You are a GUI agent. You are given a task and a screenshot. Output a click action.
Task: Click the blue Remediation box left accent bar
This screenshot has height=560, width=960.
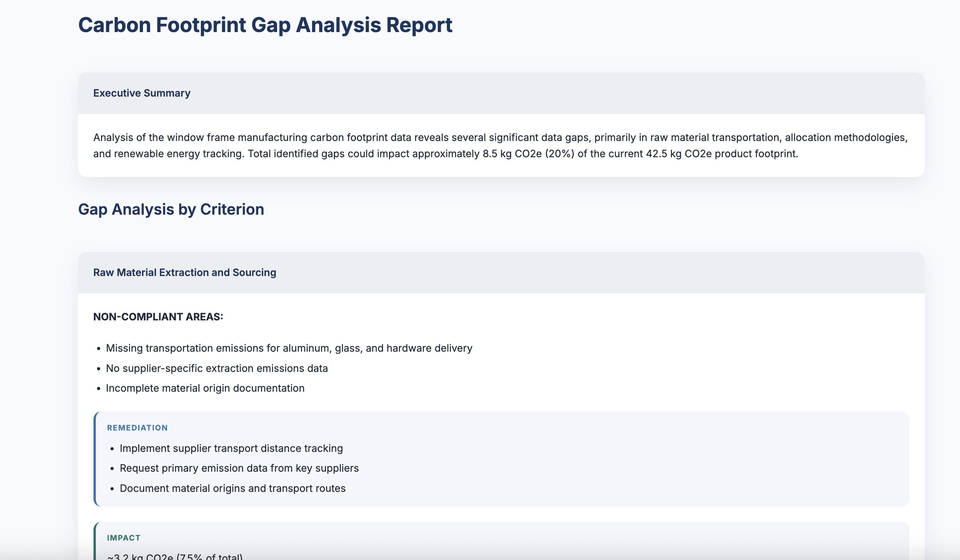(x=95, y=459)
